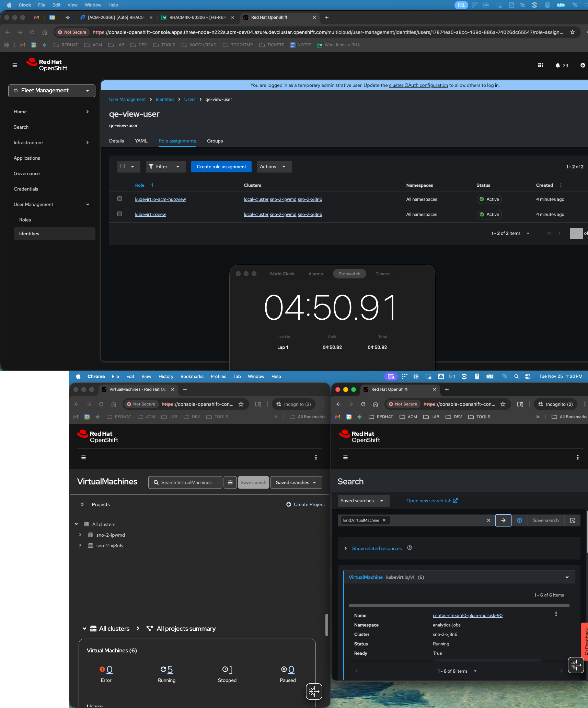
Task: Toggle the main navigation hamburger menu
Action: click(x=15, y=65)
